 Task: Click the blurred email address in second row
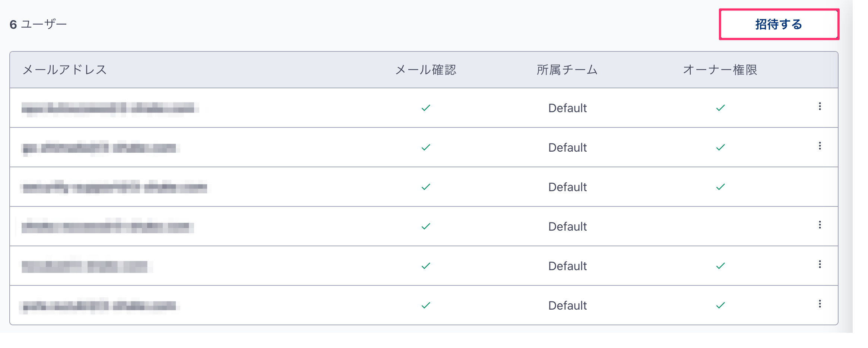(x=101, y=148)
